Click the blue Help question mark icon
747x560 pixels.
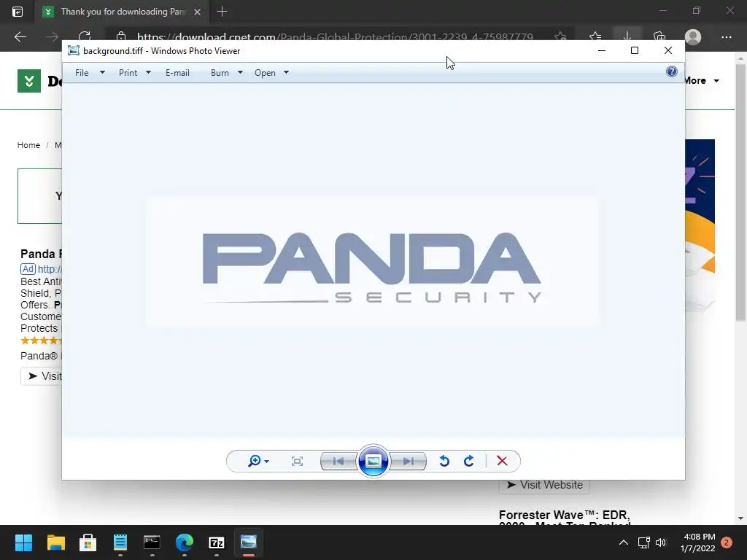(672, 71)
